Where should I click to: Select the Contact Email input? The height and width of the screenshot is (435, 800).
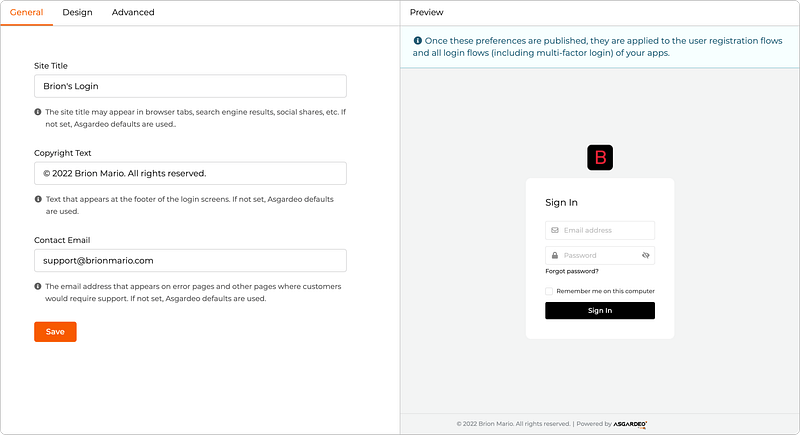[190, 261]
